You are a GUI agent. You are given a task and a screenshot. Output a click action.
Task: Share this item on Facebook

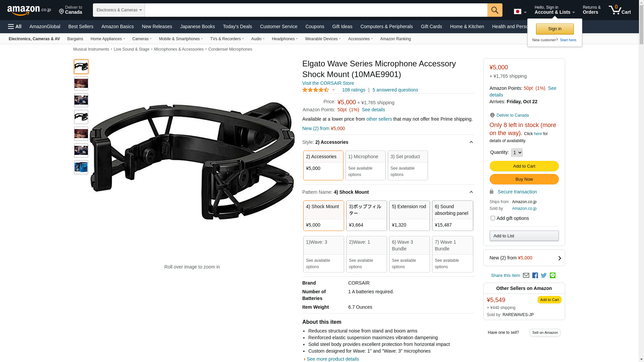click(x=535, y=276)
